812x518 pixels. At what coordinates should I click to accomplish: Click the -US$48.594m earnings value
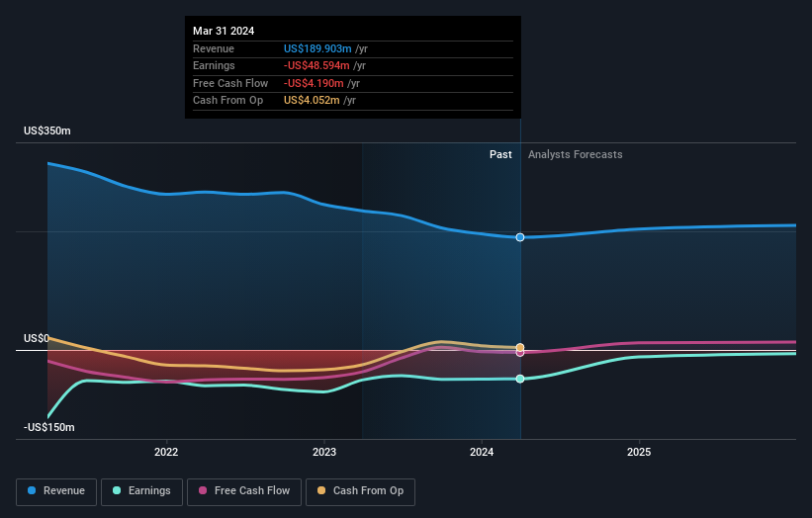[316, 65]
